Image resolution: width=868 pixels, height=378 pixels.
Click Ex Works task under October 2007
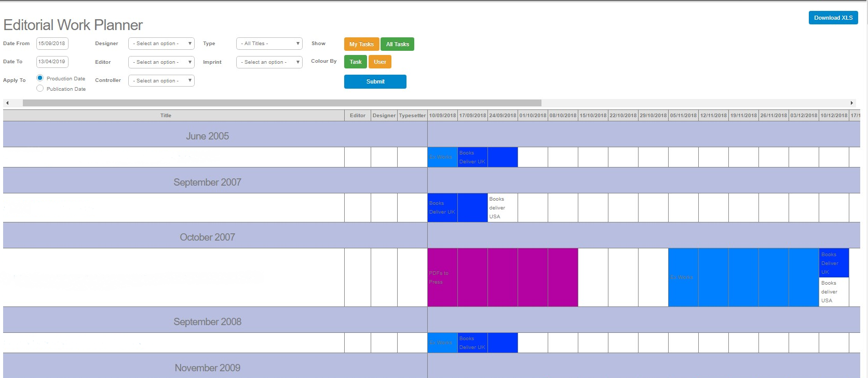pos(743,277)
